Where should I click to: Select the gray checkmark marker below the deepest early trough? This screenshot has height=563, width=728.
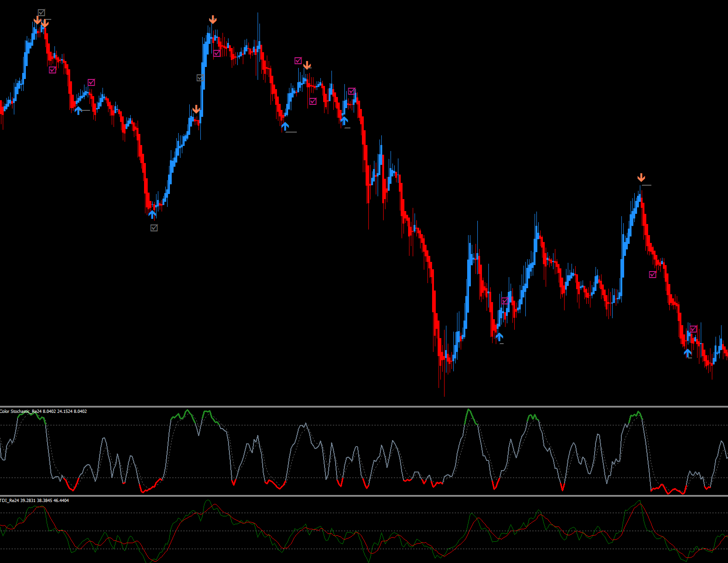[x=154, y=228]
